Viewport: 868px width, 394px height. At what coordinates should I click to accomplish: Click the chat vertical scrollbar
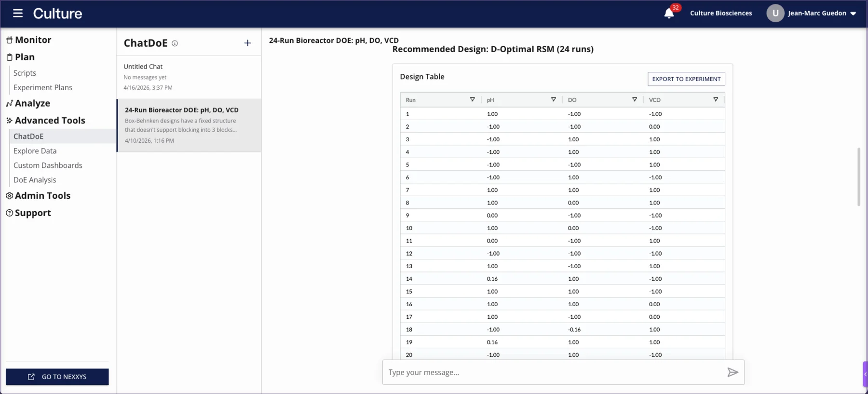[x=858, y=177]
